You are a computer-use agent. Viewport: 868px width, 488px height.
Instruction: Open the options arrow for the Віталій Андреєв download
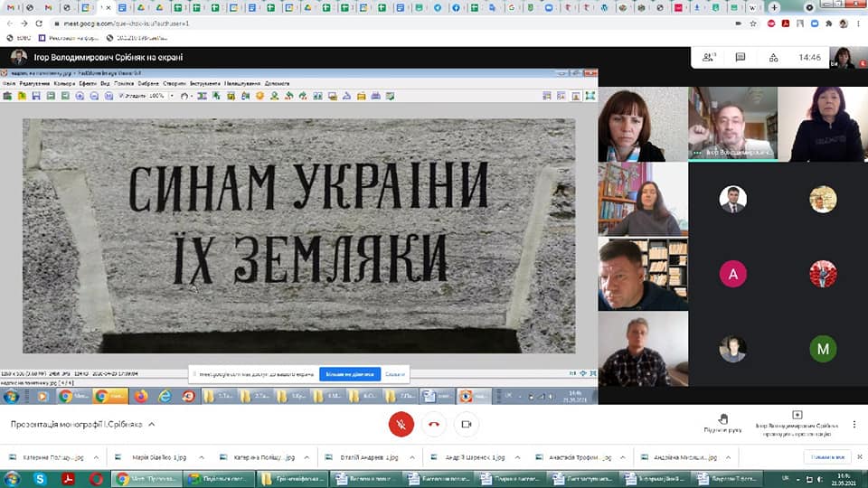coord(411,457)
